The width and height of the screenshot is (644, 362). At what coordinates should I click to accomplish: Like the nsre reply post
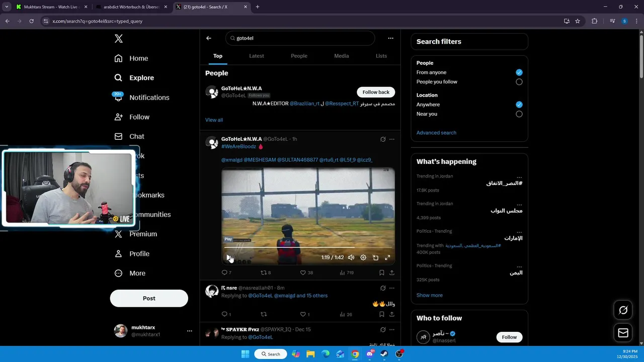click(305, 314)
